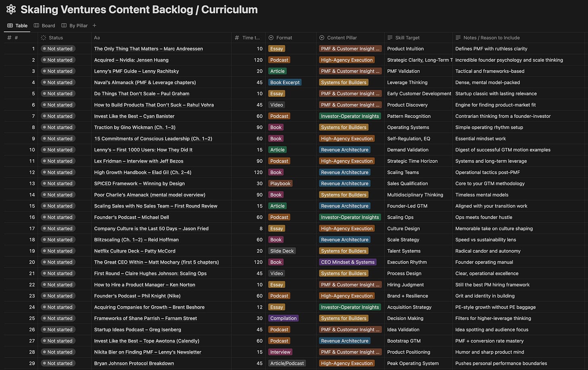Click High-Agency Execution tag in row 2
This screenshot has width=588, height=370.
pyautogui.click(x=347, y=60)
